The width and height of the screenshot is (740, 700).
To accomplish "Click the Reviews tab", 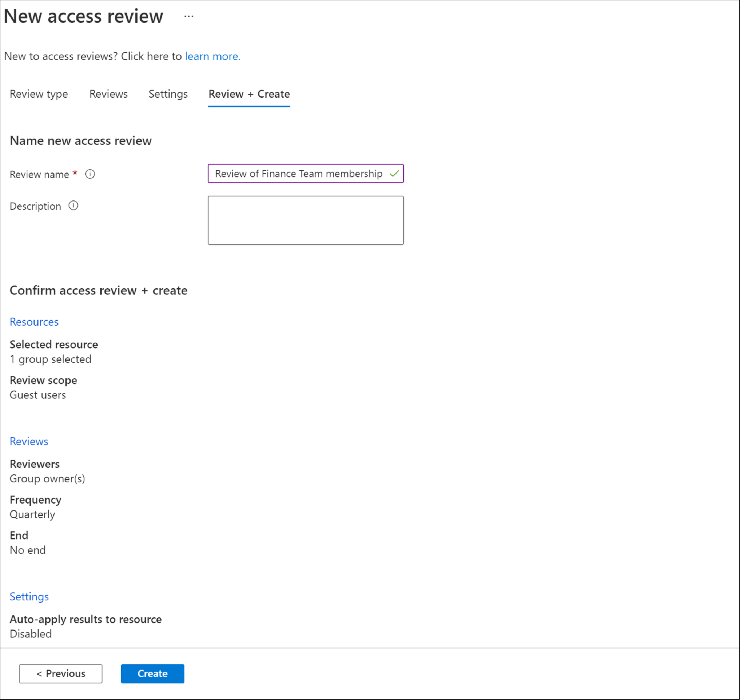I will tap(109, 94).
